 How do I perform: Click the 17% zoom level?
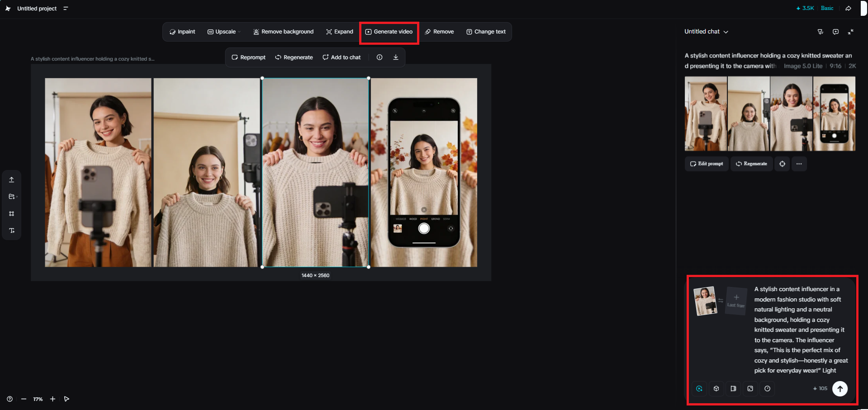[x=38, y=399]
